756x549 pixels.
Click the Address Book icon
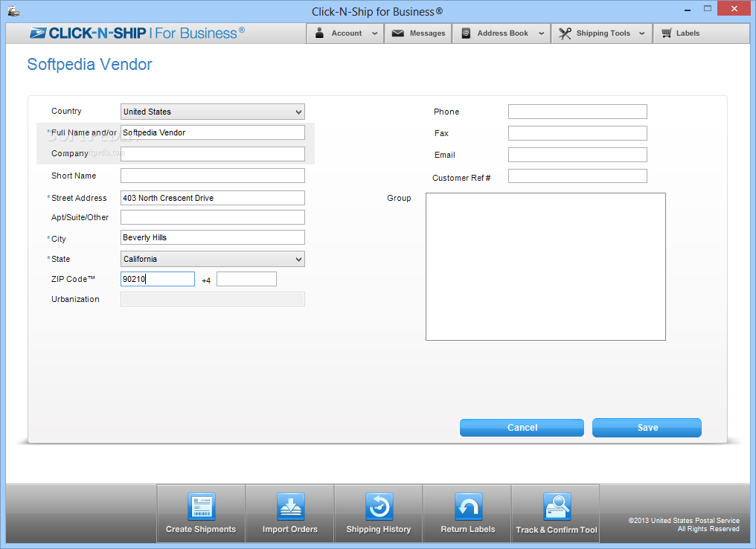click(466, 33)
